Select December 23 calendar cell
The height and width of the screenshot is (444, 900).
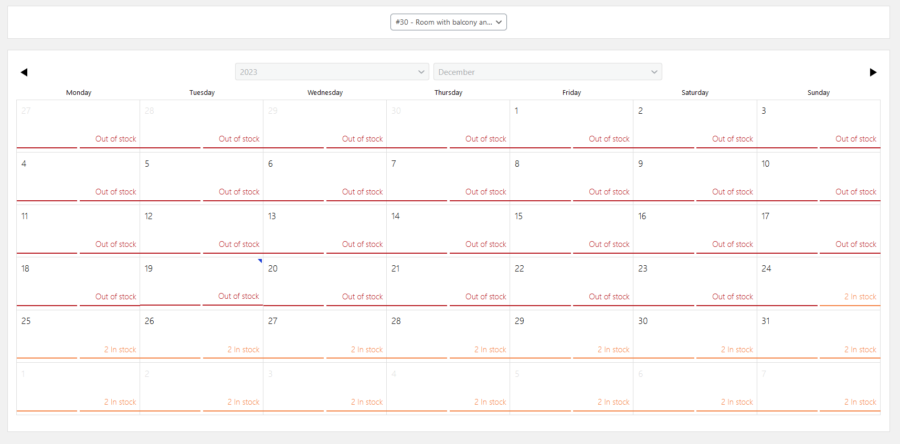[x=695, y=282]
